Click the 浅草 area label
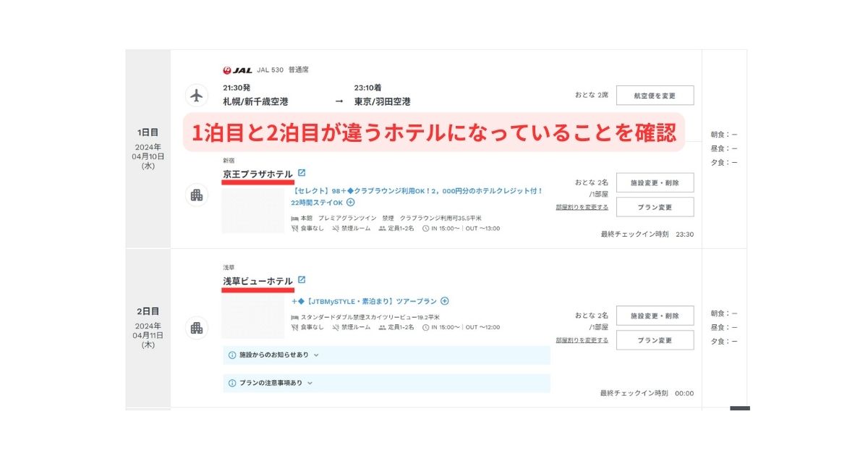 pos(229,268)
